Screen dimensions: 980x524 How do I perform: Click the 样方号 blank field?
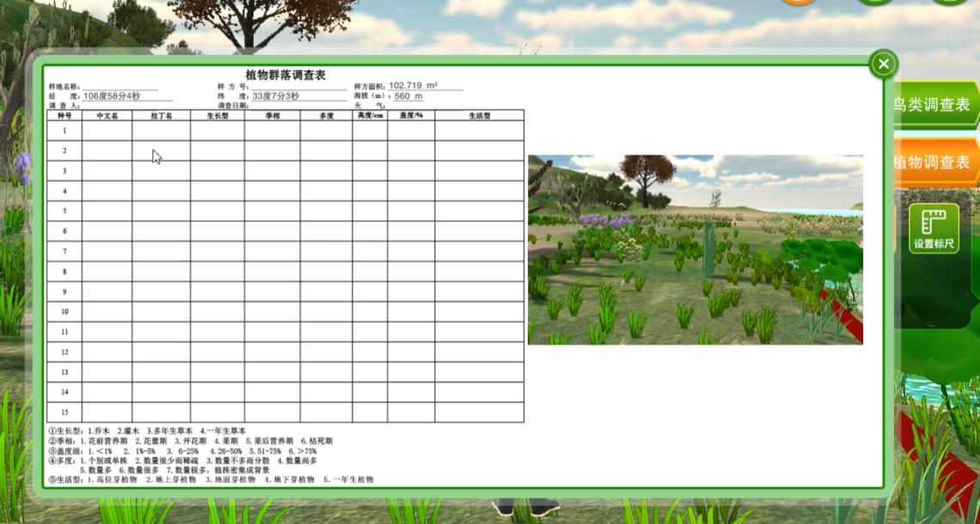pos(299,86)
